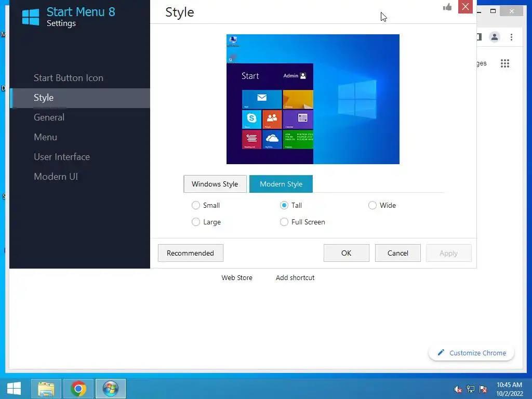Click the Customize Chrome button

pos(472,353)
